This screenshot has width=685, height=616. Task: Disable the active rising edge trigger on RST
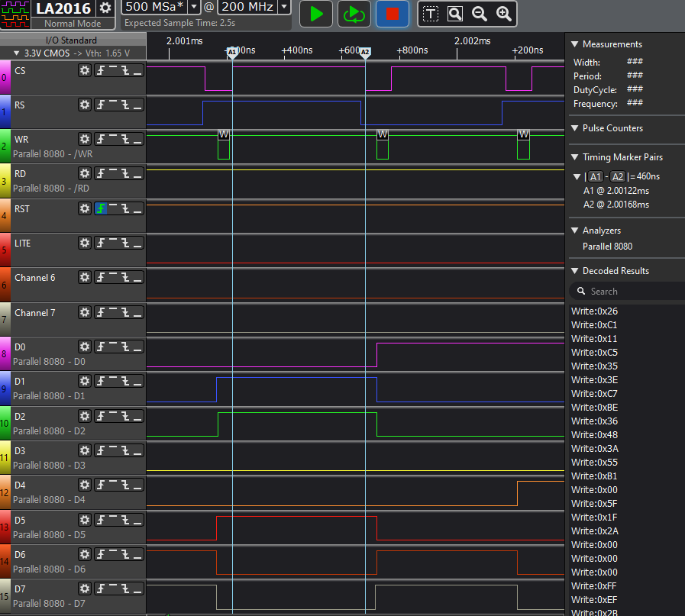tap(101, 208)
